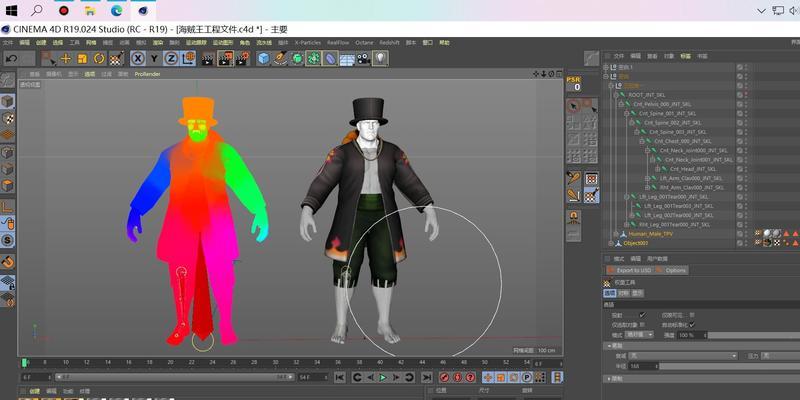Open the ProRender viewport menu

pos(147,74)
